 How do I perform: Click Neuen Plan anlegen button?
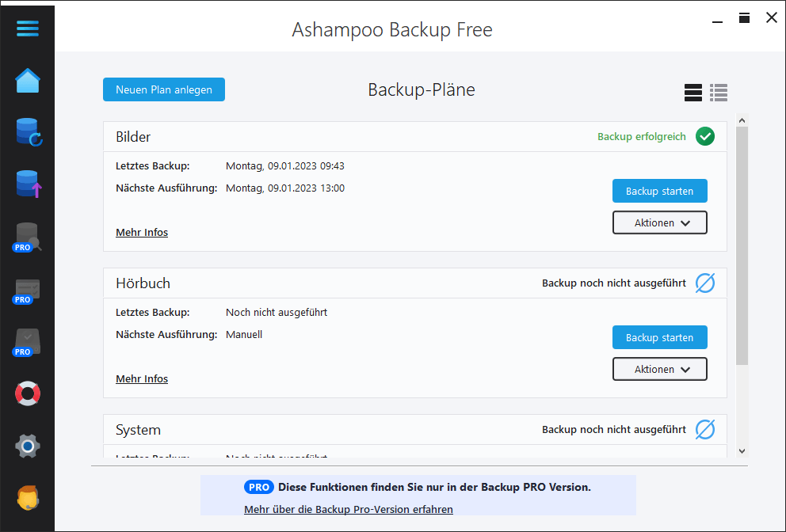click(x=164, y=89)
